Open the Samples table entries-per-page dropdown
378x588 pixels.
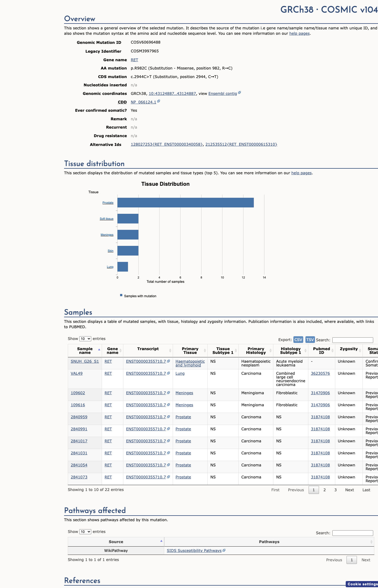(85, 339)
